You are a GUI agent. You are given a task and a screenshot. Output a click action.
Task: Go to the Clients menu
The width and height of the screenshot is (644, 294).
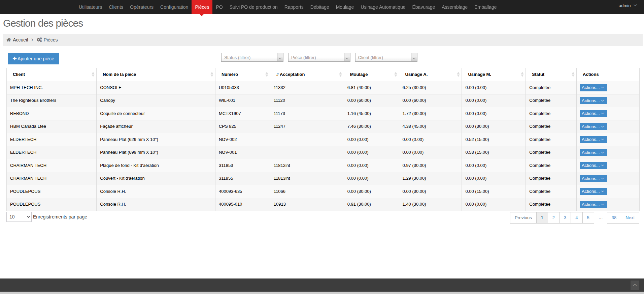coord(116,7)
